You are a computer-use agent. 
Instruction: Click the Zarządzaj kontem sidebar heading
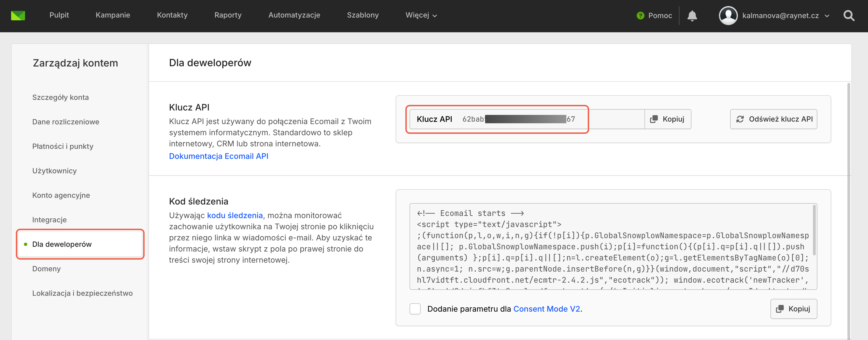click(75, 63)
